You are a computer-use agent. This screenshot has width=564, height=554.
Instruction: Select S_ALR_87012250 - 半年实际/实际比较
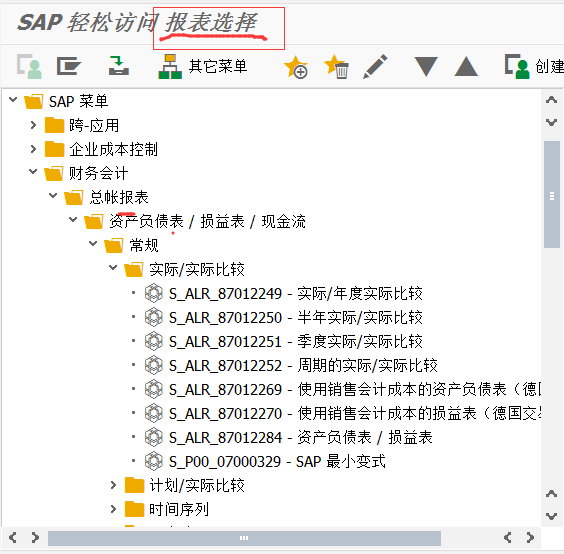[296, 318]
